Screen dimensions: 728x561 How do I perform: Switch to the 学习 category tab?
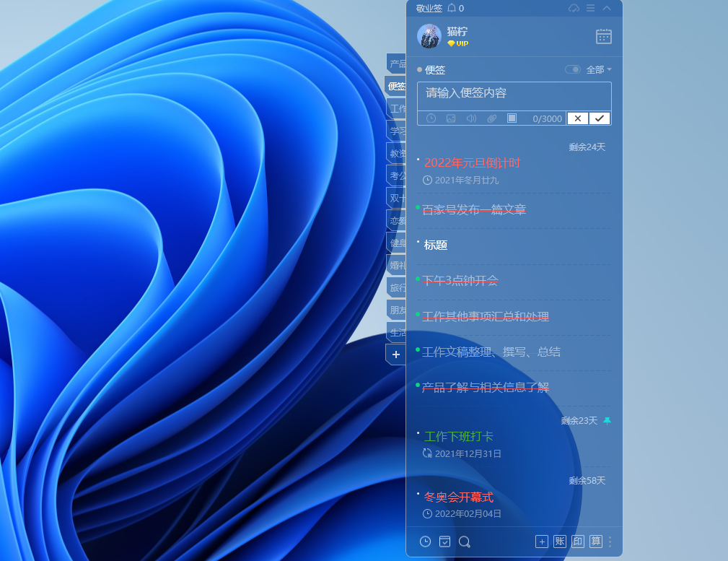click(395, 131)
